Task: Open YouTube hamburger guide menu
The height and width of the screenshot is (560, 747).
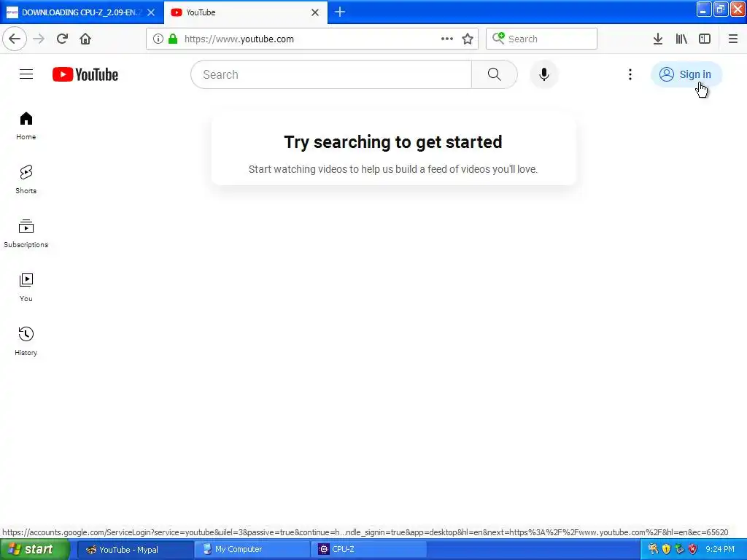Action: (26, 74)
